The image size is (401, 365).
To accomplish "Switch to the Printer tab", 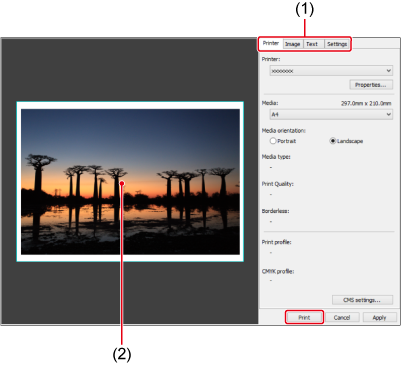I will pyautogui.click(x=271, y=43).
